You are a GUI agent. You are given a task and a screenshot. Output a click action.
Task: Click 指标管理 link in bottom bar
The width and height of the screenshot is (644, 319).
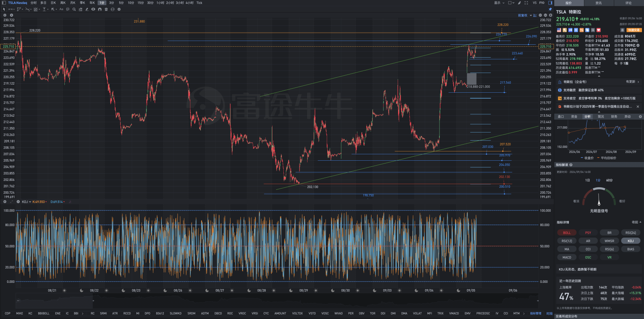(535, 313)
